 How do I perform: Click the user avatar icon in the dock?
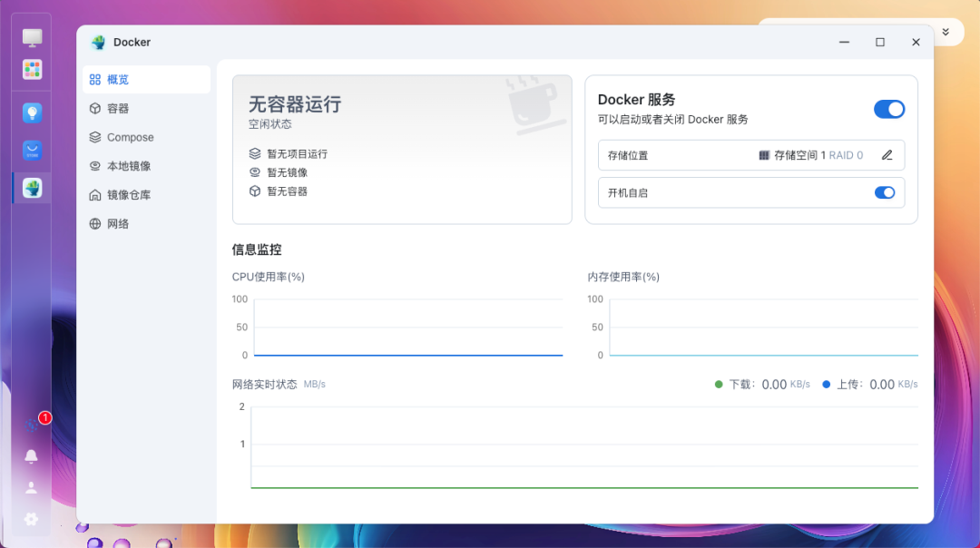click(x=32, y=487)
